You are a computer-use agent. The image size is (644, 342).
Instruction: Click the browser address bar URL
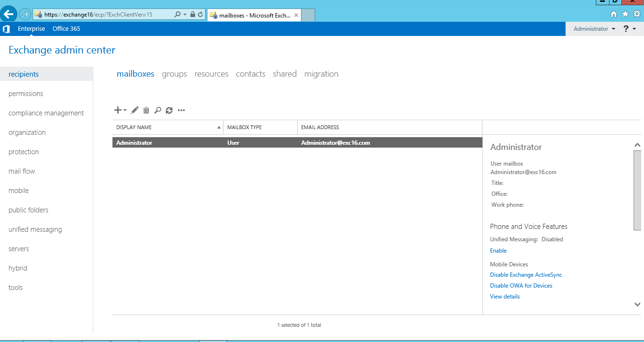point(98,15)
